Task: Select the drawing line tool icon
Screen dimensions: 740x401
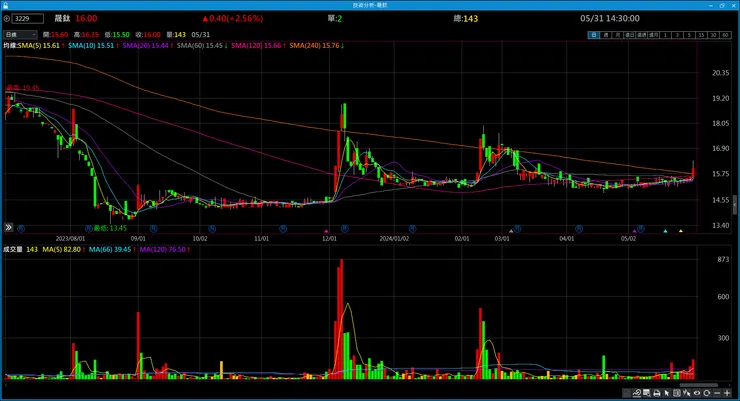Action: click(637, 393)
